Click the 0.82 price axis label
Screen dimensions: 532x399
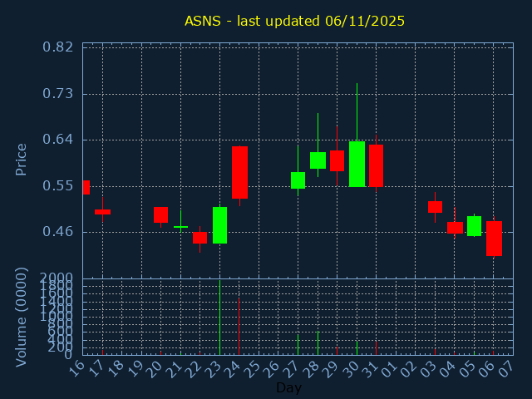pyautogui.click(x=57, y=47)
